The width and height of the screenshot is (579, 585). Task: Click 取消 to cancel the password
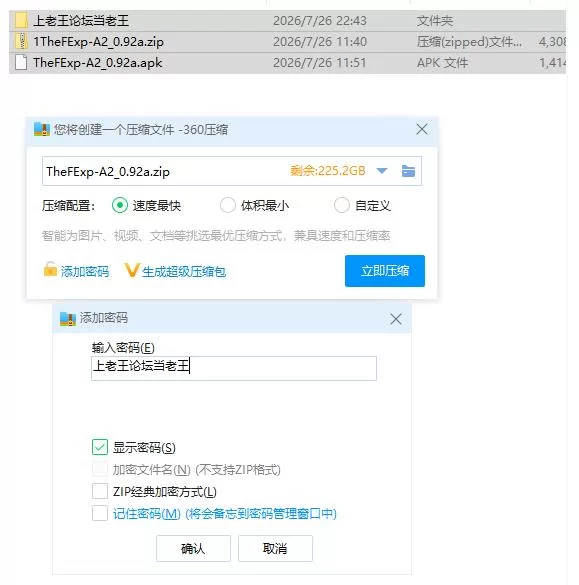pos(275,548)
